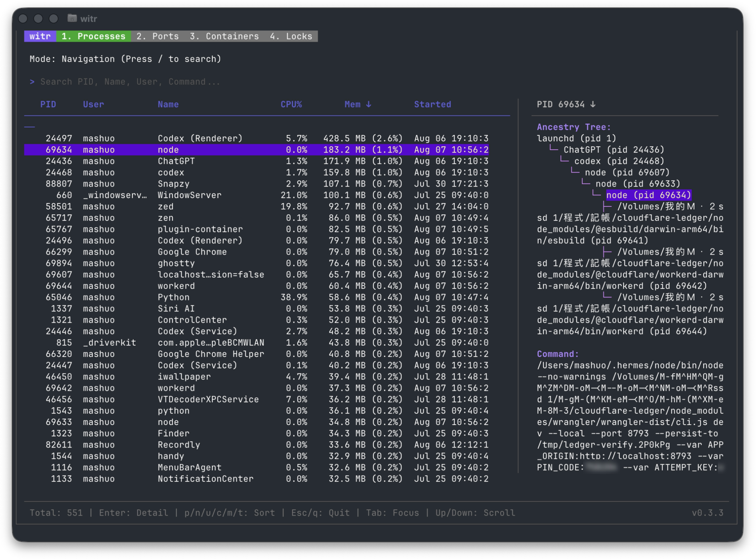The height and width of the screenshot is (559, 756).
Task: Click codex (pid 24468) in the Ancestry Tree
Action: pyautogui.click(x=619, y=161)
